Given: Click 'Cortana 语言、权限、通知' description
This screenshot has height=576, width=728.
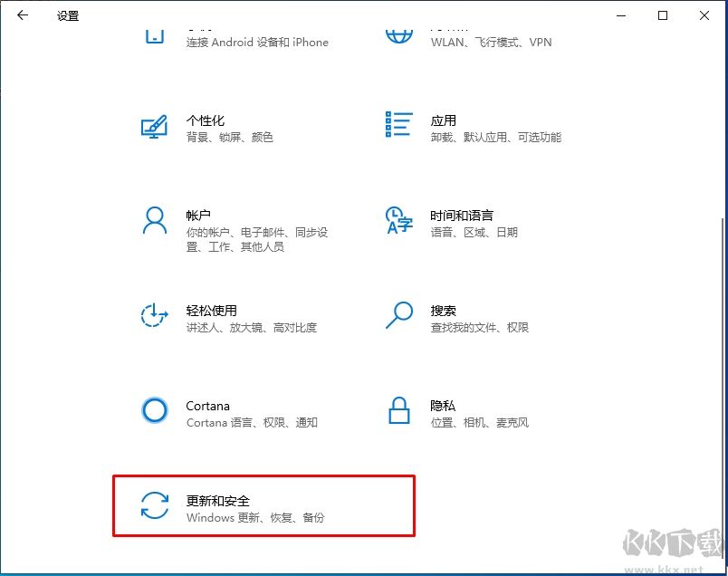Looking at the screenshot, I should point(252,423).
